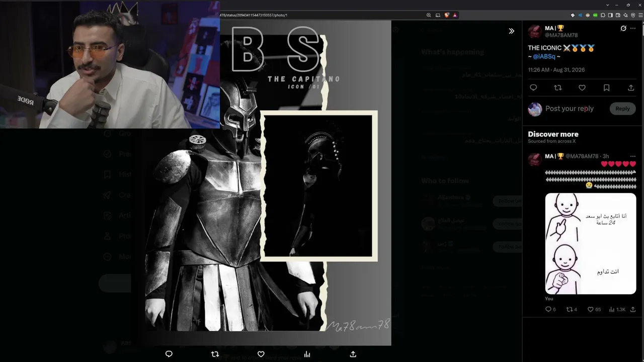Click repost icon below the photo viewer
This screenshot has height=362, width=644.
(215, 354)
